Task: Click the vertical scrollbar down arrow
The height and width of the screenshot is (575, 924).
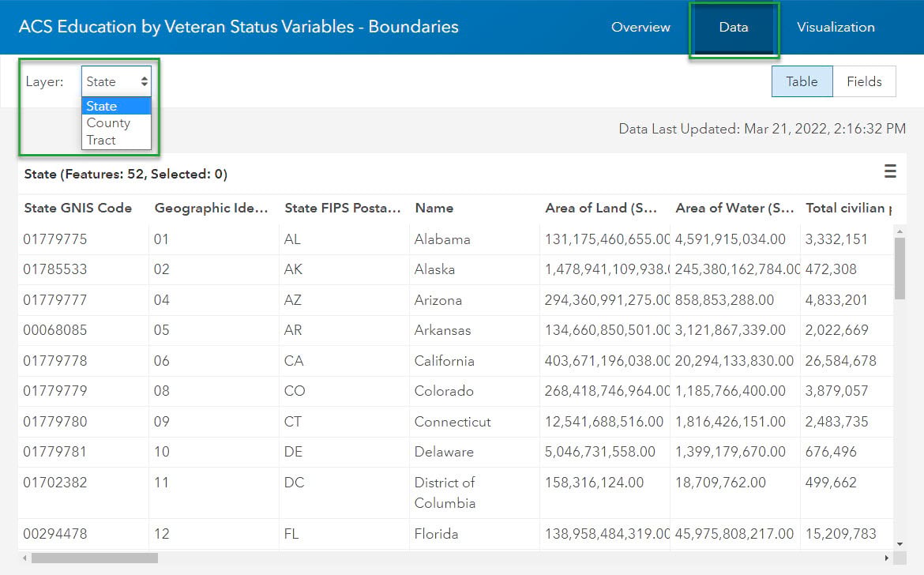Action: [900, 543]
